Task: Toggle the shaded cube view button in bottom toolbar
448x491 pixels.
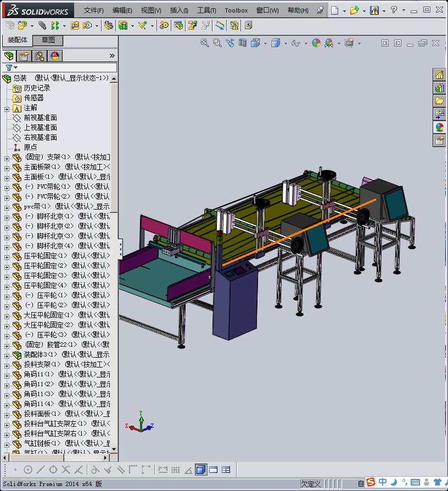Action: click(x=201, y=470)
